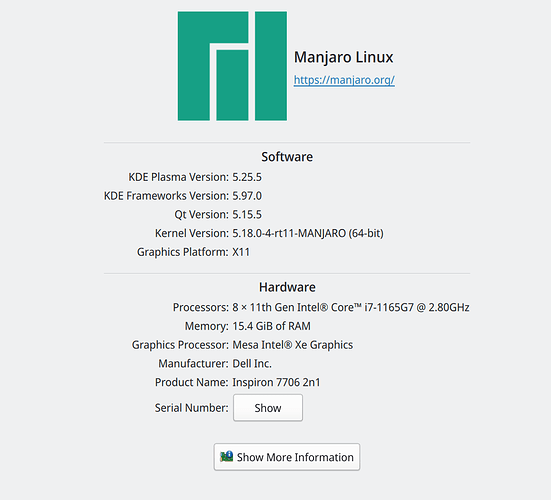Click the KDE Frameworks Version label
551x500 pixels.
(x=166, y=196)
